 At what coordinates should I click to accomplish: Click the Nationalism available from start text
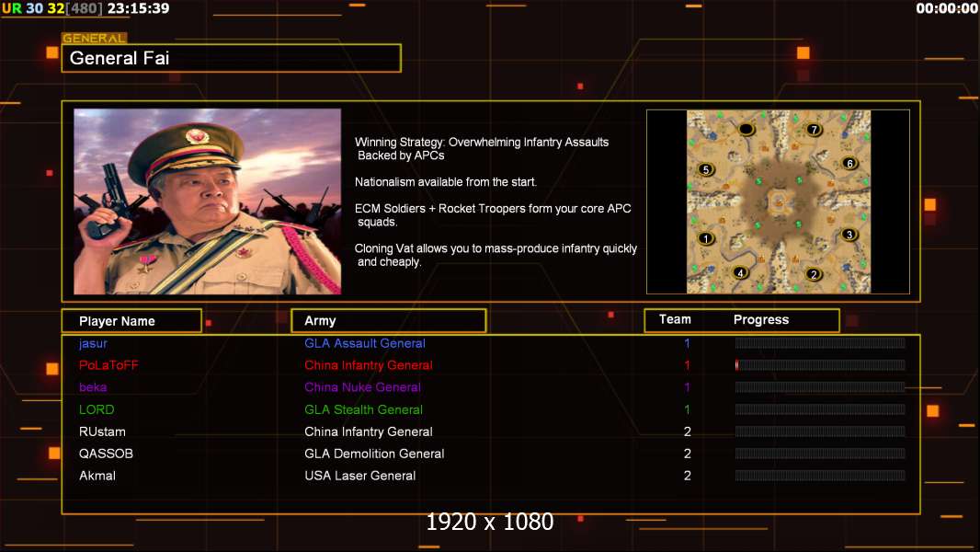[x=446, y=182]
